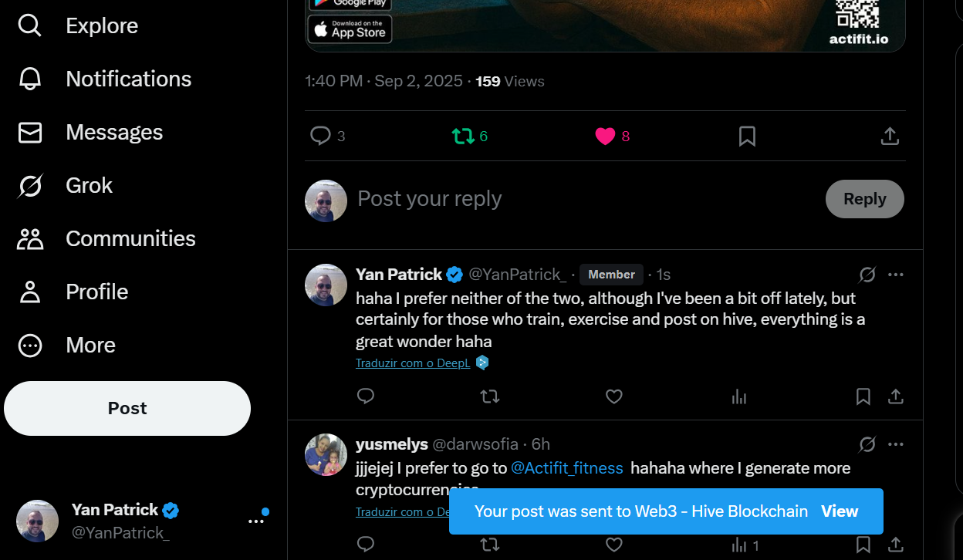Image resolution: width=963 pixels, height=560 pixels.
Task: Open the Communities people icon
Action: (x=30, y=239)
